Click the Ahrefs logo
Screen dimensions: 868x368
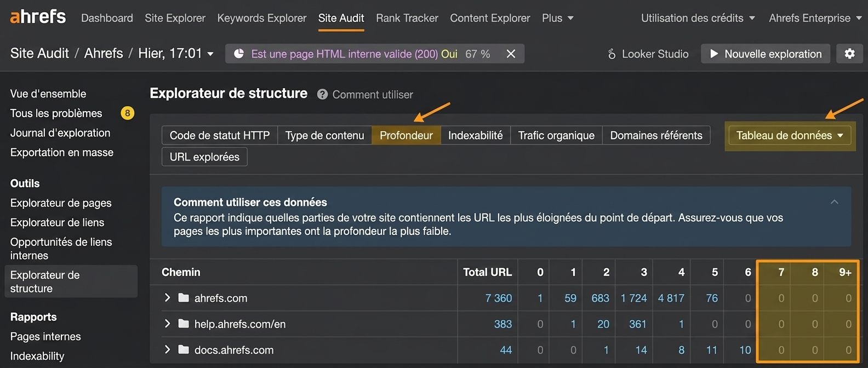(x=38, y=17)
